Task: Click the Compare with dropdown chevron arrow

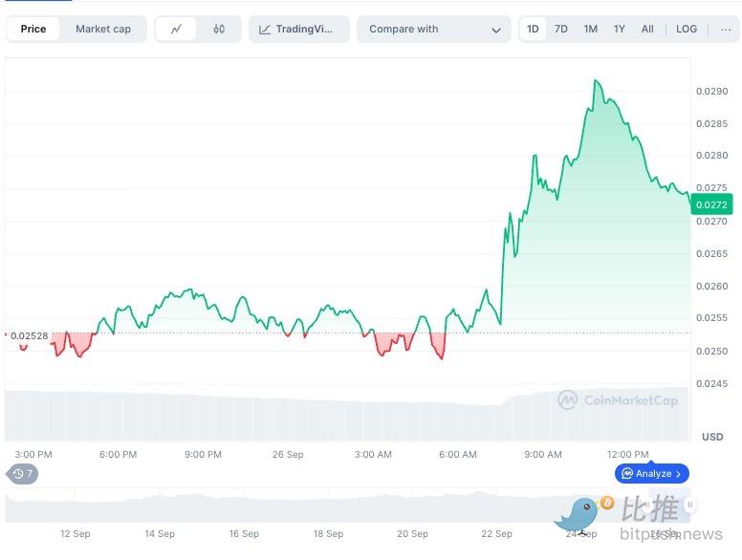Action: pyautogui.click(x=495, y=30)
